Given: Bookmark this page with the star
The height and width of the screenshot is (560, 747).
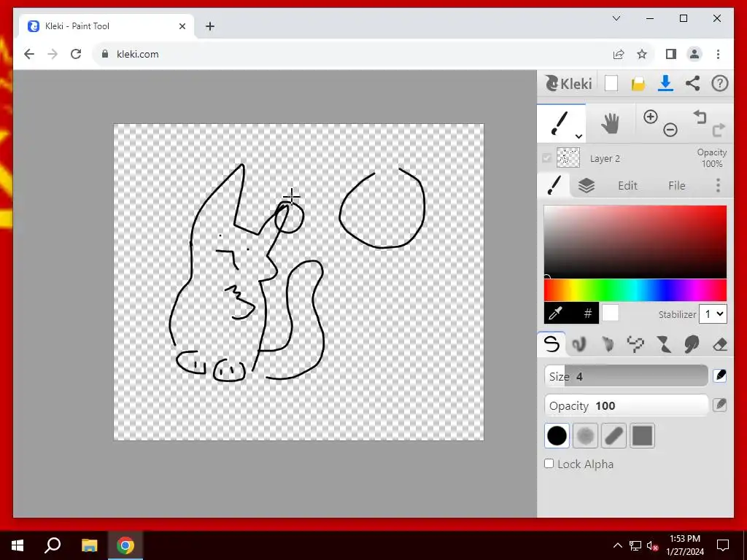Looking at the screenshot, I should 642,54.
